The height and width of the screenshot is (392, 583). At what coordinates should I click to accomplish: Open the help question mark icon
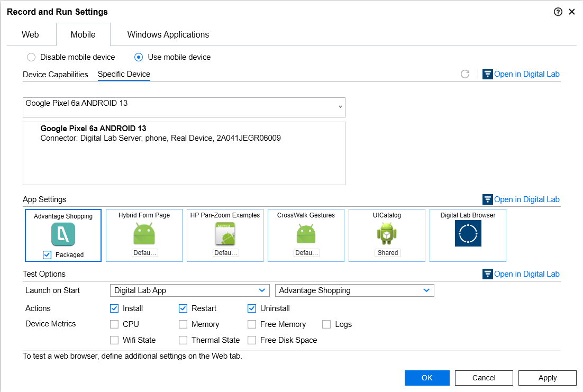558,12
